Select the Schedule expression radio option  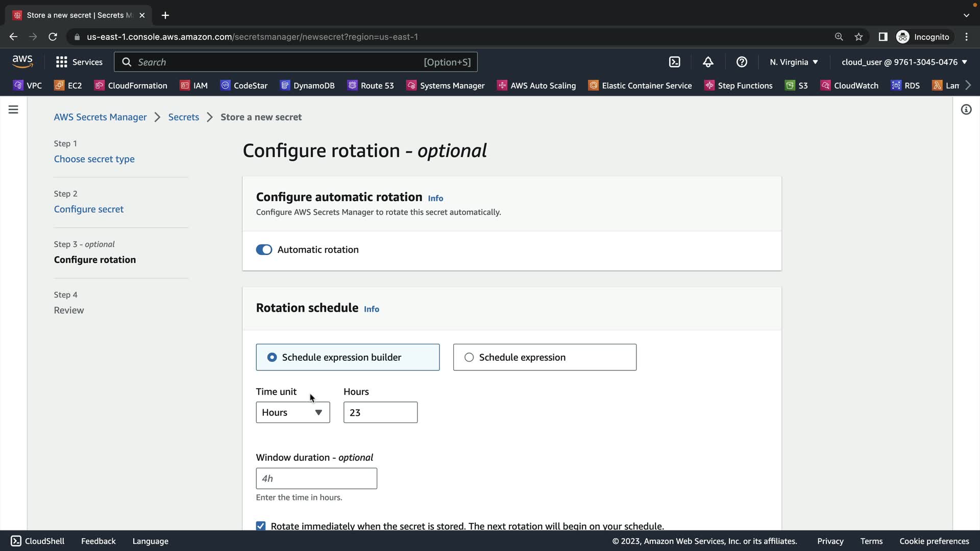click(x=469, y=357)
